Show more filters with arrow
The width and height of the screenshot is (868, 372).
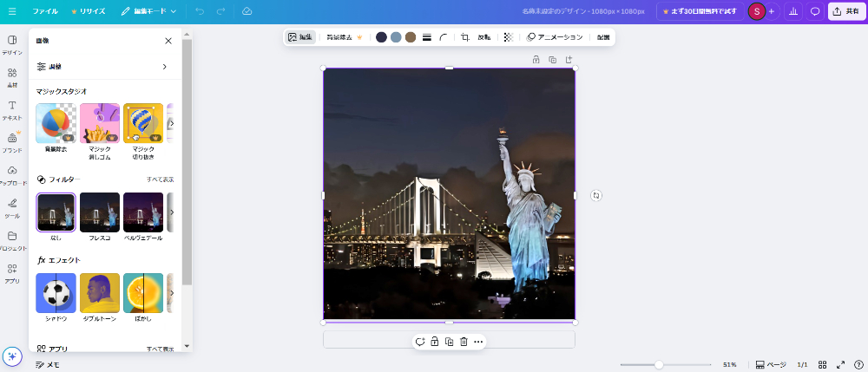coord(172,212)
